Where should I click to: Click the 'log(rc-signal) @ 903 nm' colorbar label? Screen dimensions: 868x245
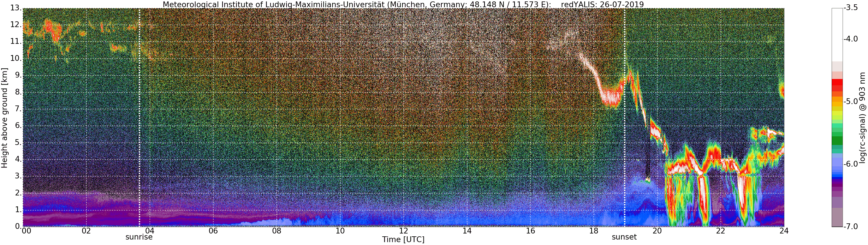pyautogui.click(x=863, y=117)
